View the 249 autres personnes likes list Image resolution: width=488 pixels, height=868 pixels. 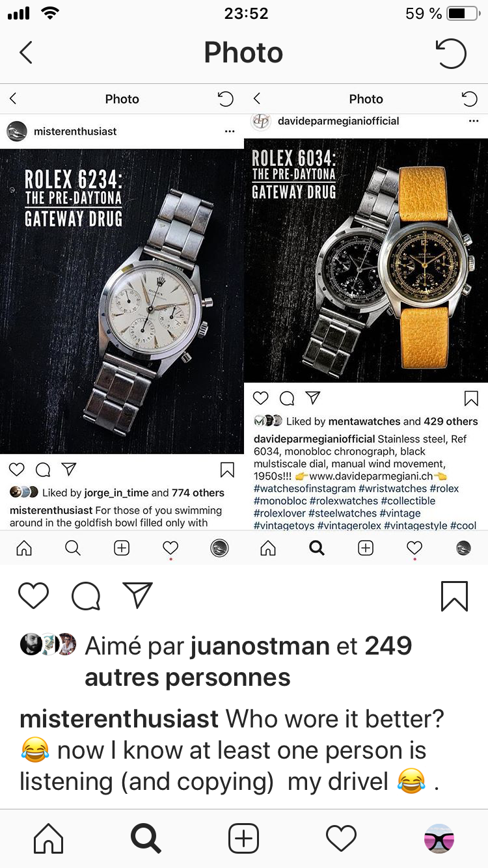[248, 662]
